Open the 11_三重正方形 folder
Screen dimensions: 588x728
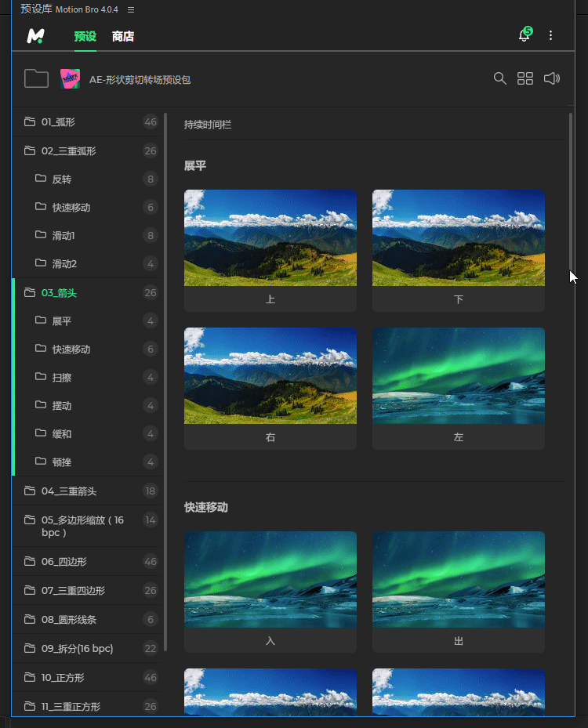tap(87, 706)
